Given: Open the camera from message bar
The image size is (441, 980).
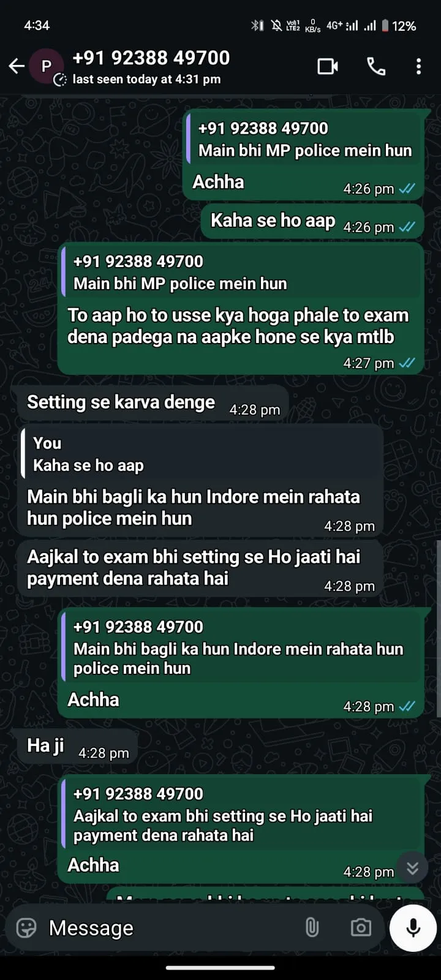Looking at the screenshot, I should 361,927.
